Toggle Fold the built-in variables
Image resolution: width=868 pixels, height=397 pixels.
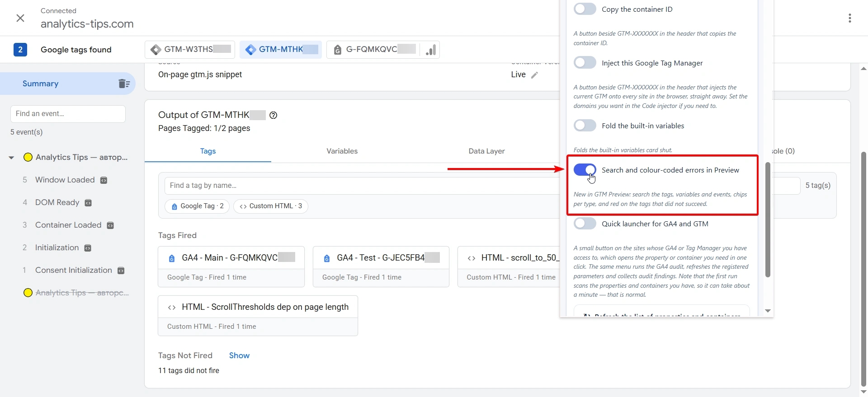[x=585, y=126]
